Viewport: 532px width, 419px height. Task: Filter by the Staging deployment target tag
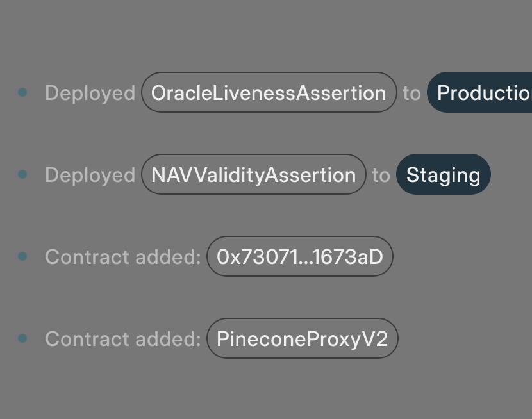coord(443,175)
